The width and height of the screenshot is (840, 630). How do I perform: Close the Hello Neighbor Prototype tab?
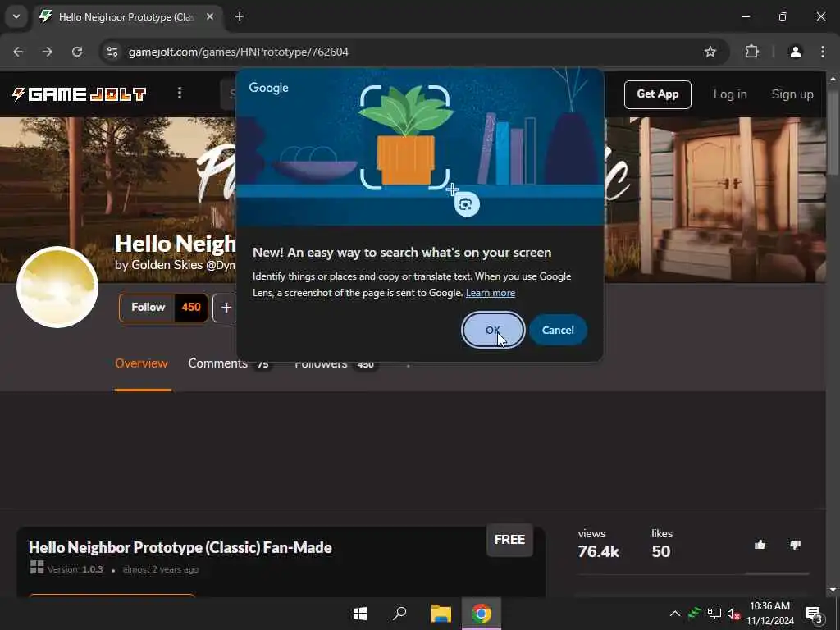(x=210, y=16)
